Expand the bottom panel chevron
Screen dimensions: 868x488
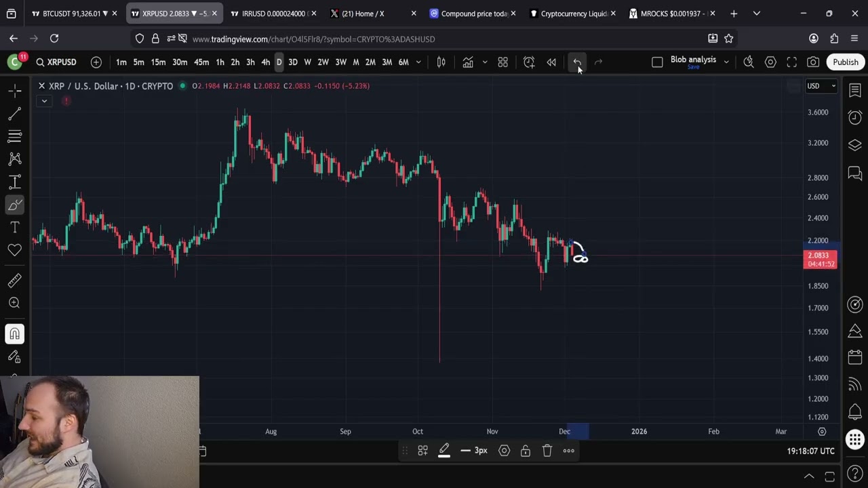click(809, 476)
